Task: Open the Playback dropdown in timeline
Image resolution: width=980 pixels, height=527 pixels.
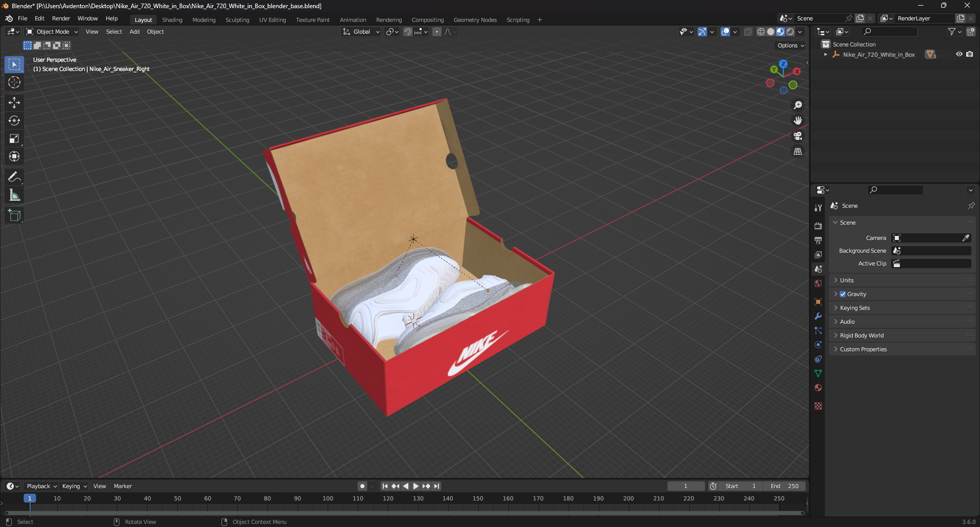Action: point(42,486)
